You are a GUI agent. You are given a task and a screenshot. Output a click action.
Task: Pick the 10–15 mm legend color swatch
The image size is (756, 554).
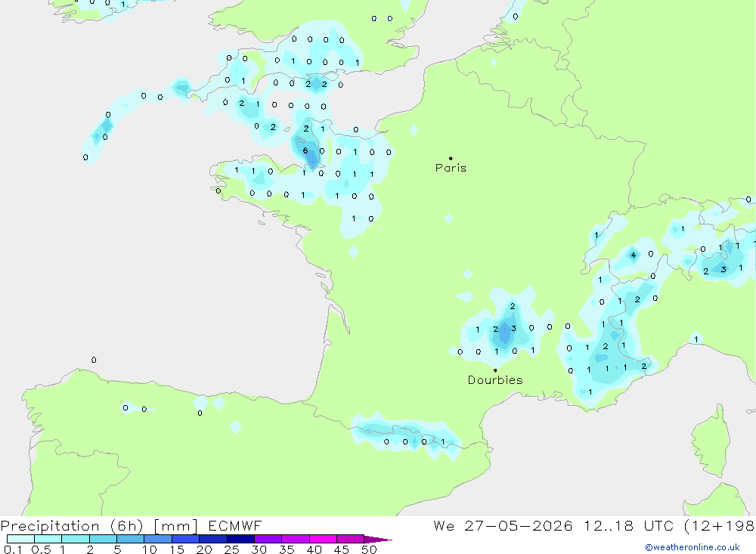158,539
